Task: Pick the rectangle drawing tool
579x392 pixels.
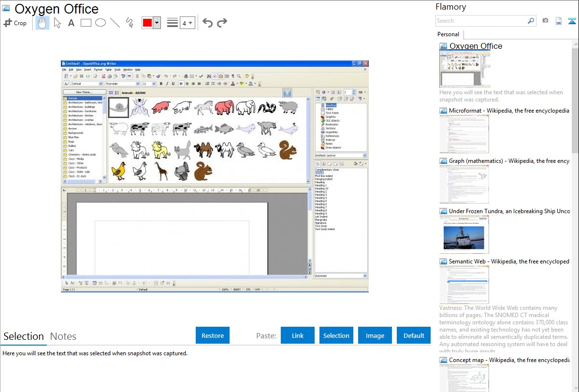Action: pyautogui.click(x=86, y=23)
